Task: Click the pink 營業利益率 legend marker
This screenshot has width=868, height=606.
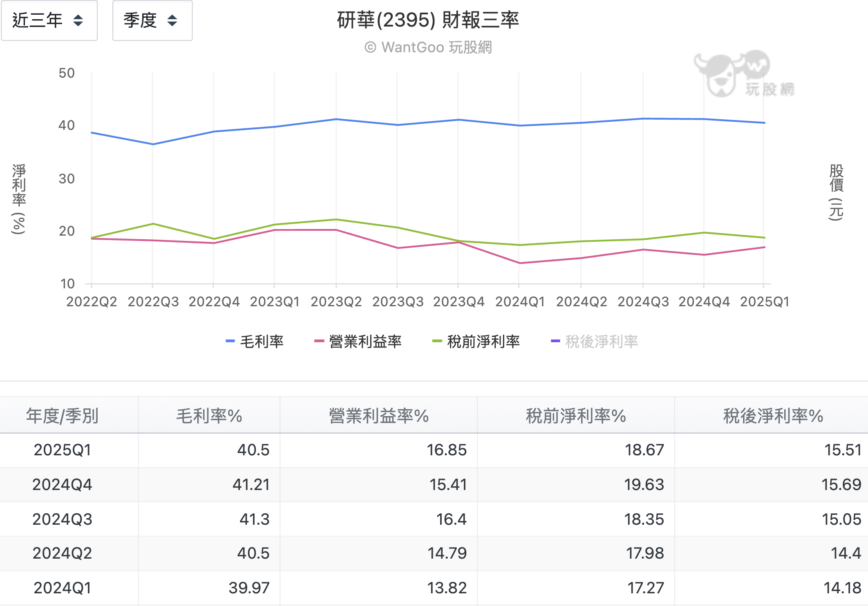Action: pyautogui.click(x=319, y=341)
